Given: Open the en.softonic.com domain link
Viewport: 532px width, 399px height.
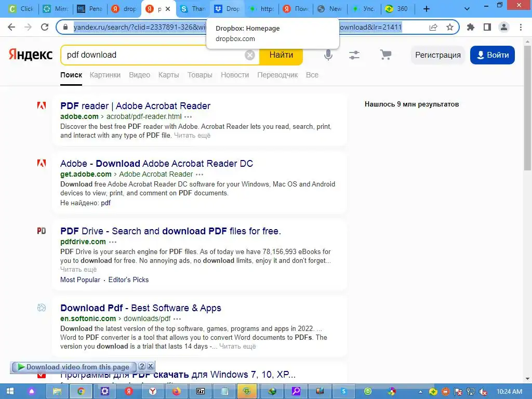Looking at the screenshot, I should click(88, 318).
